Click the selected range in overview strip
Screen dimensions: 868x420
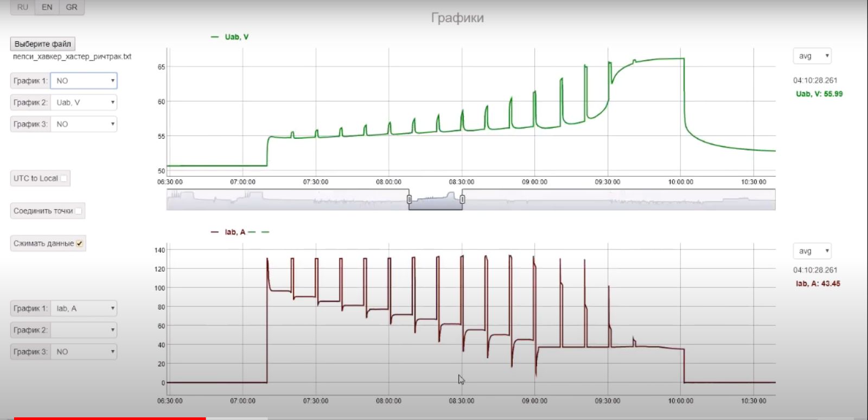click(436, 199)
